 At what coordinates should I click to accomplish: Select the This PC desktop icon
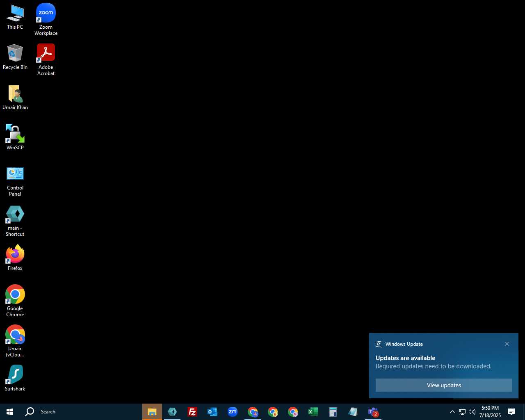[15, 17]
